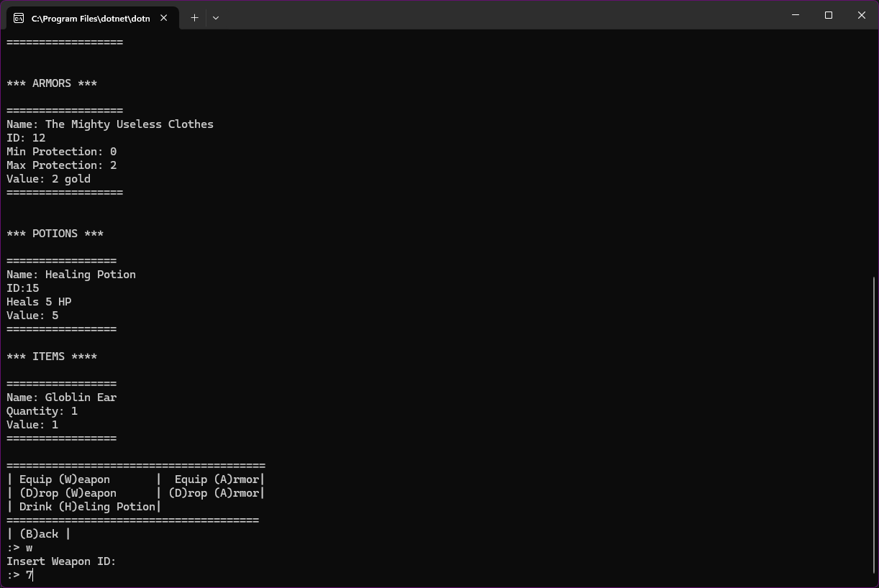The image size is (879, 588).
Task: Click the (D)rop (W)eapon option text
Action: click(68, 493)
